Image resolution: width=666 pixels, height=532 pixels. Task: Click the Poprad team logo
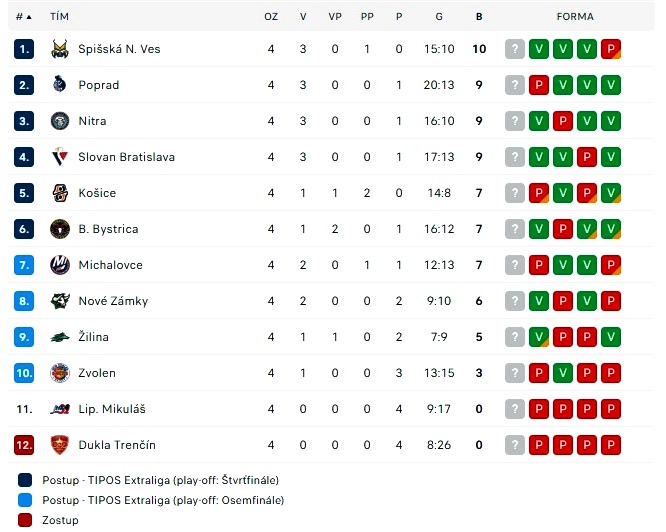point(60,84)
